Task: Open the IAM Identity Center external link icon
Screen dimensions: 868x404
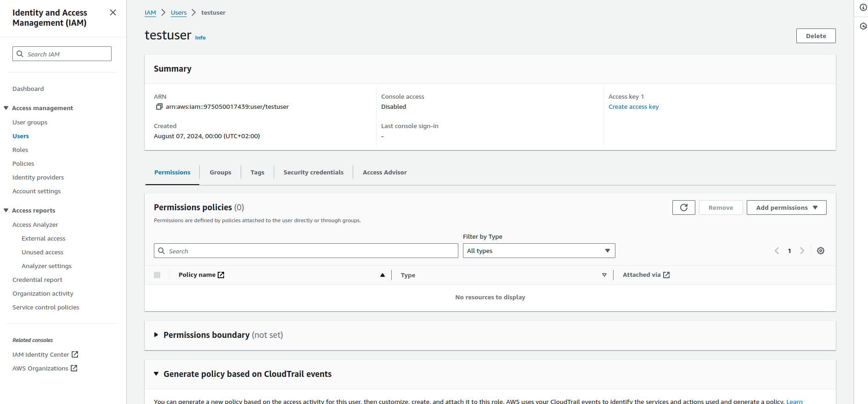Action: point(75,354)
